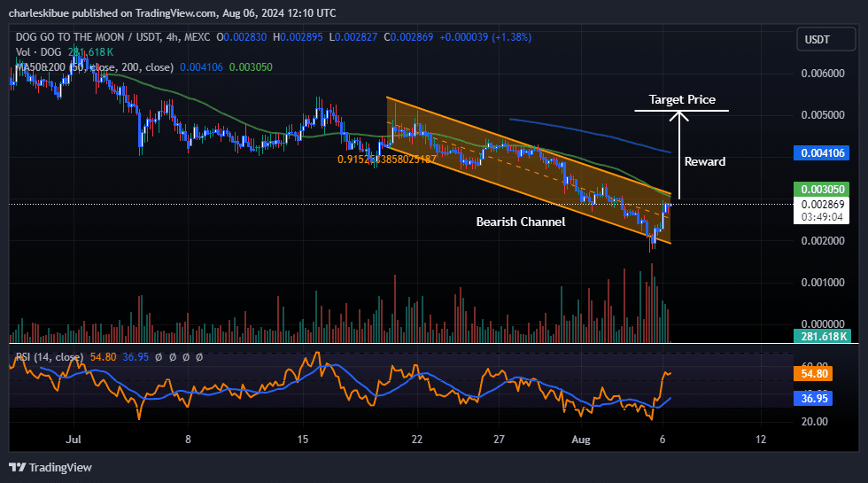The height and width of the screenshot is (483, 868).
Task: Click the 0.002000 price axis label
Action: (x=823, y=241)
